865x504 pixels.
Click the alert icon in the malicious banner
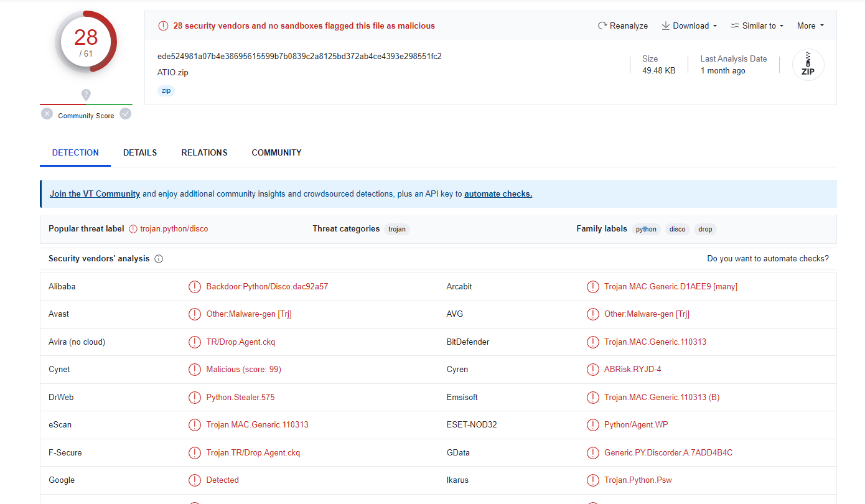[x=163, y=26]
